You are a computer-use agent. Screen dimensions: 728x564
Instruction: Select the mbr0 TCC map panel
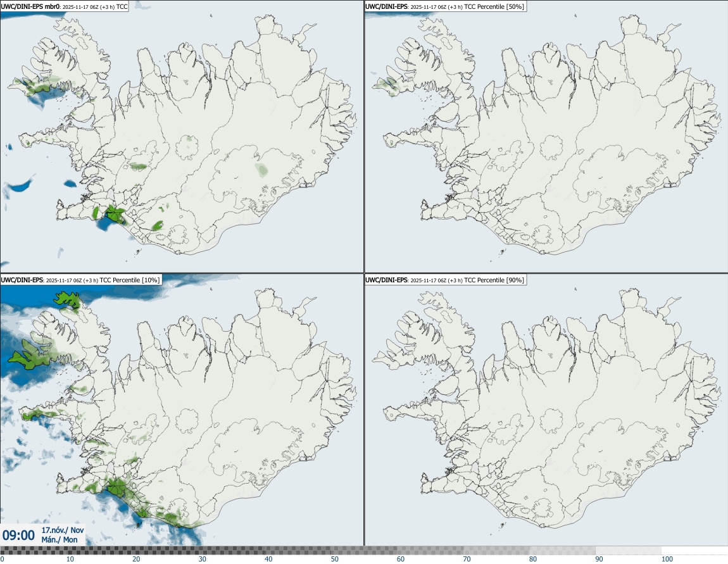coord(182,137)
